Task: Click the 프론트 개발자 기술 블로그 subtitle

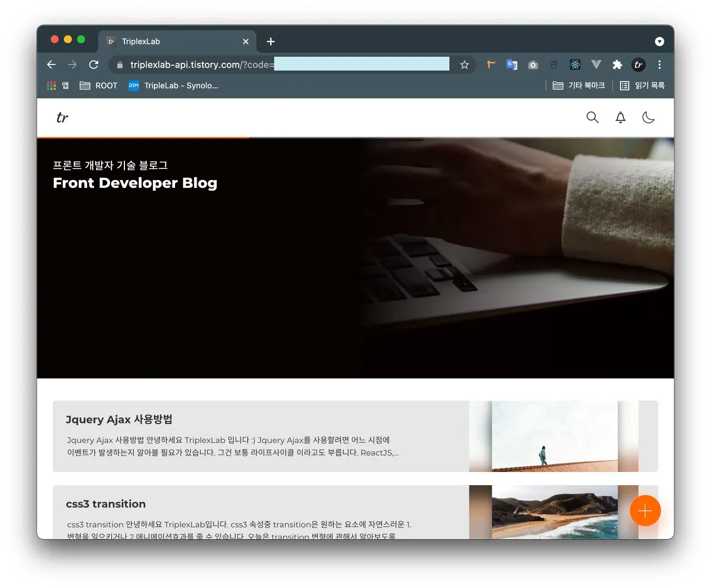Action: [110, 165]
